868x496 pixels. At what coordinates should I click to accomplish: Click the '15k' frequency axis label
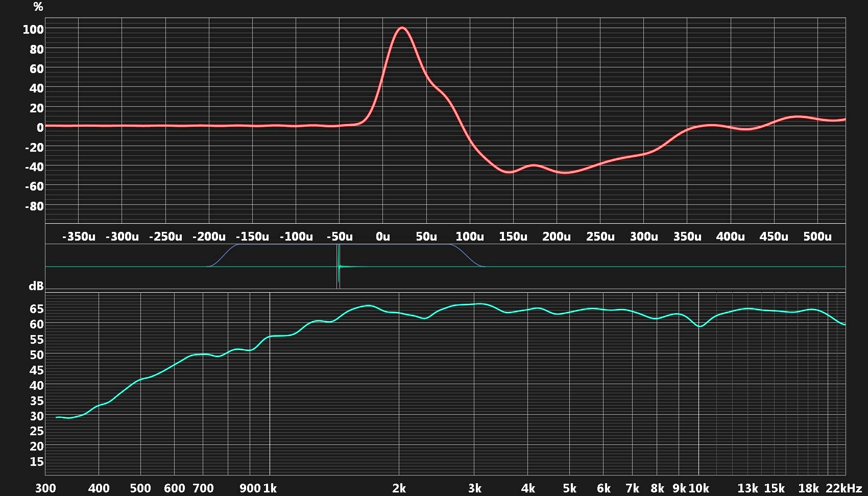point(775,488)
